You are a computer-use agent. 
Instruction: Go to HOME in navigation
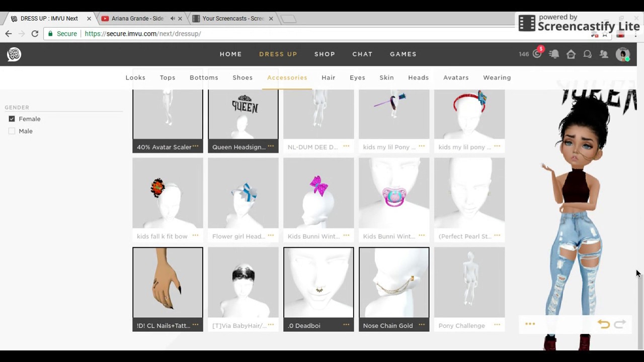pos(230,54)
